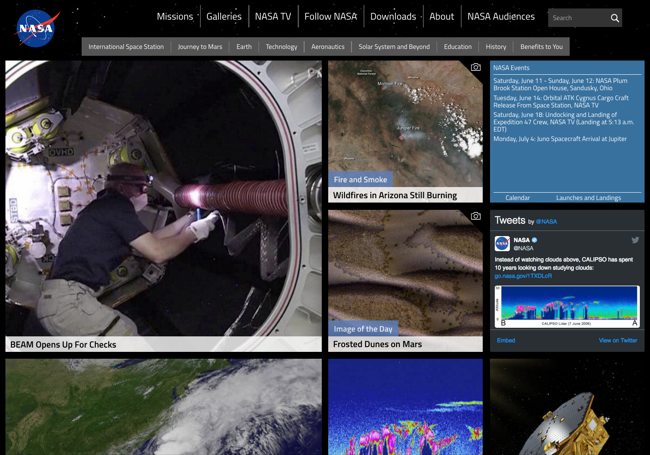Click the Embed link under tweets

(x=506, y=341)
